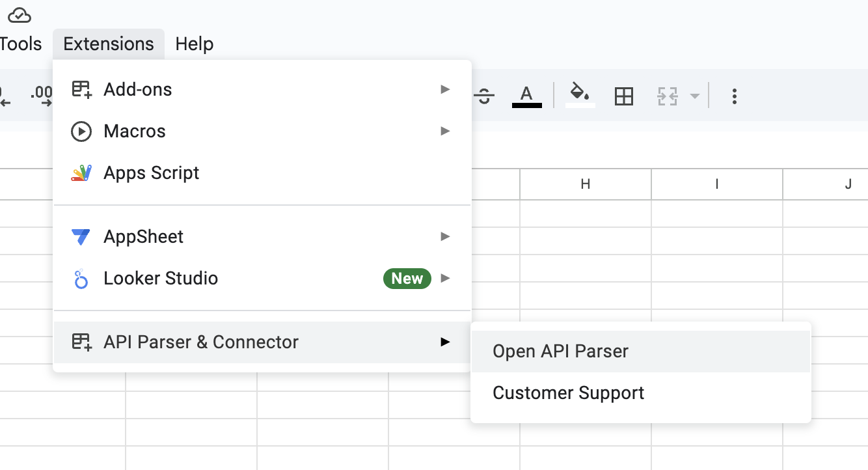
Task: Select Add-ons menu entry
Action: point(262,89)
